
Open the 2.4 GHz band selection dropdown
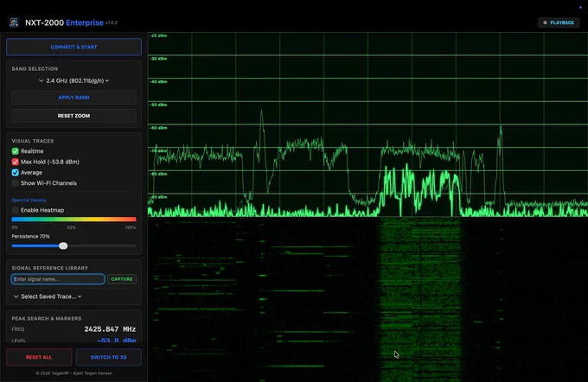73,80
